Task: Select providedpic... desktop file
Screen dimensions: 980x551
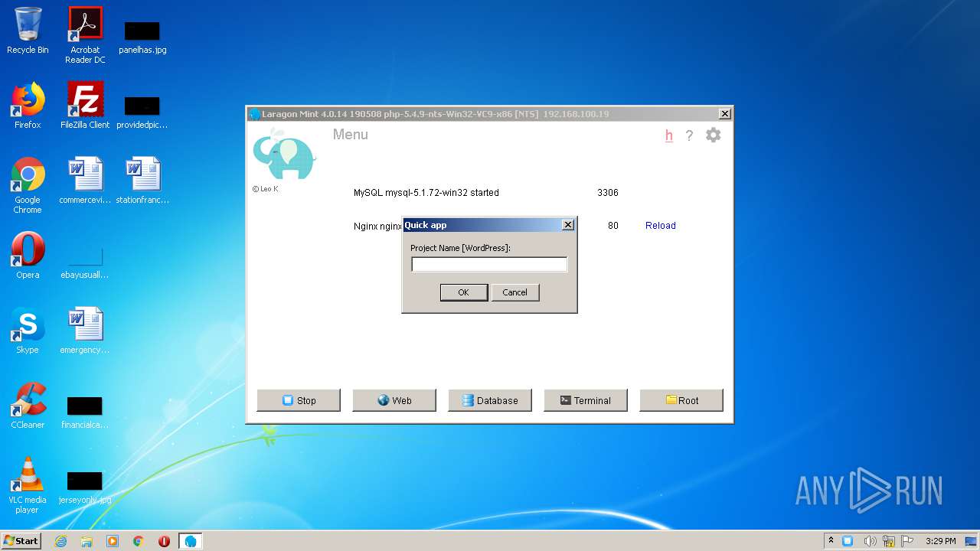Action: coord(142,112)
